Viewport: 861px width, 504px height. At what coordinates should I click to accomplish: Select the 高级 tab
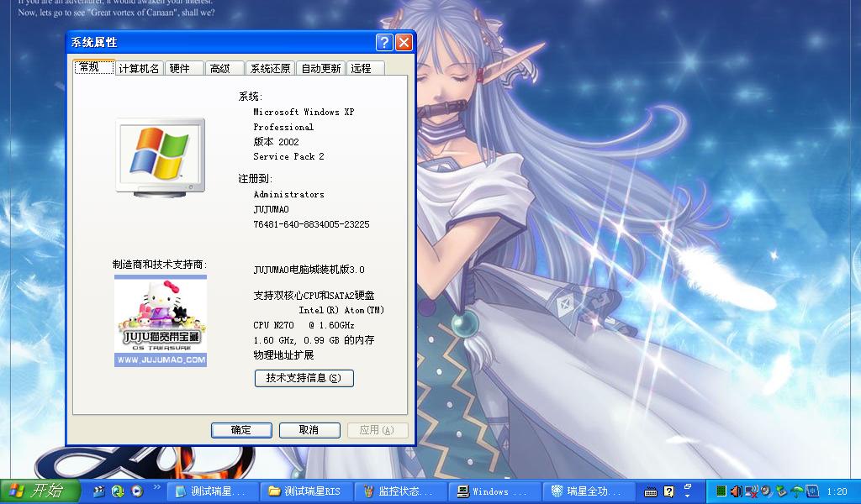tap(224, 69)
